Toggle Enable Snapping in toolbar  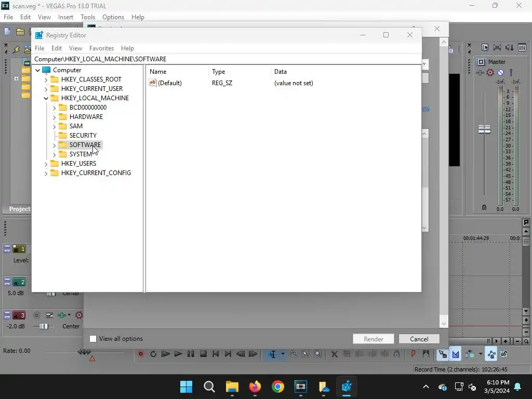click(x=443, y=354)
